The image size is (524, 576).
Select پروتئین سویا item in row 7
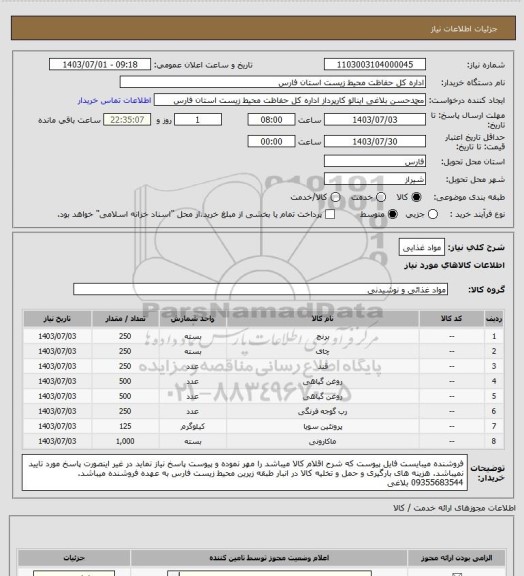click(323, 426)
